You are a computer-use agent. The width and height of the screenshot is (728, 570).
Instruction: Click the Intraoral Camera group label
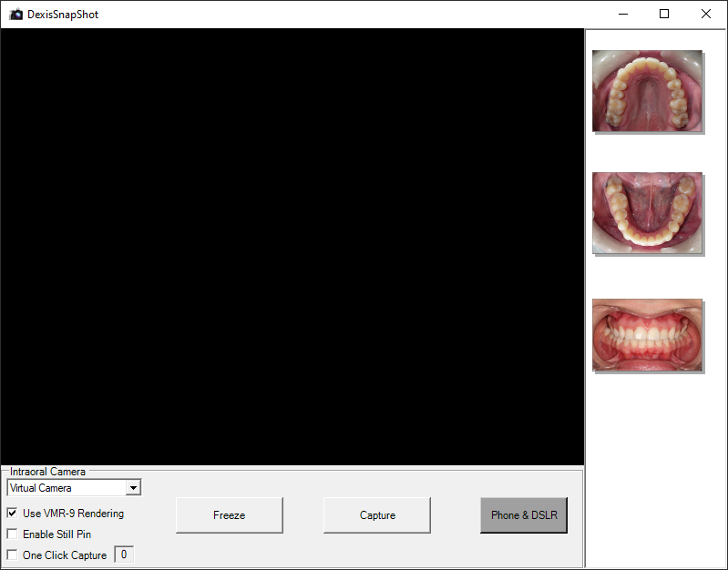pyautogui.click(x=47, y=472)
